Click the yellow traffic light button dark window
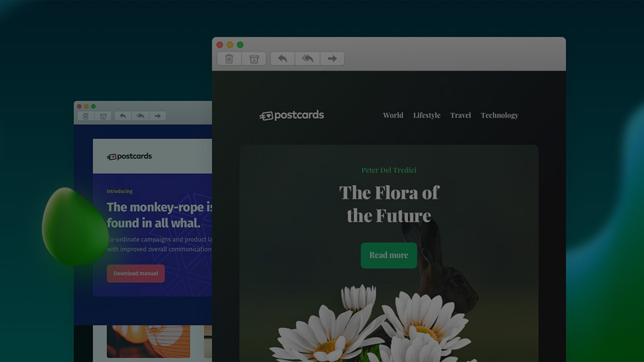The image size is (644, 362). tap(230, 44)
